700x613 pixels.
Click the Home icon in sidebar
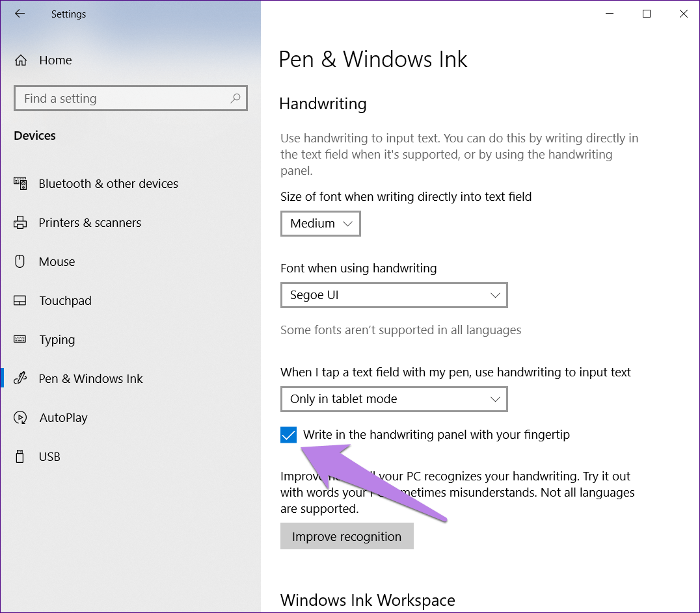click(21, 60)
